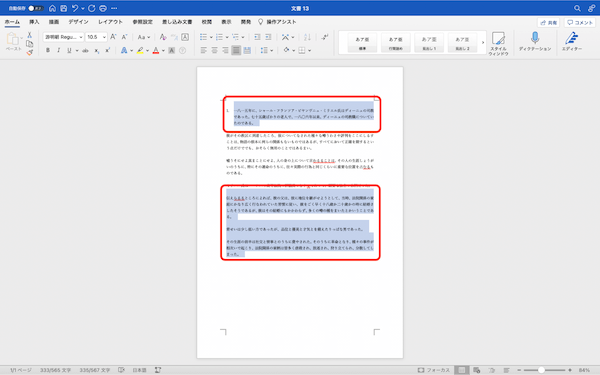Apply the yellow highlight color
The width and height of the screenshot is (600, 375).
point(140,50)
